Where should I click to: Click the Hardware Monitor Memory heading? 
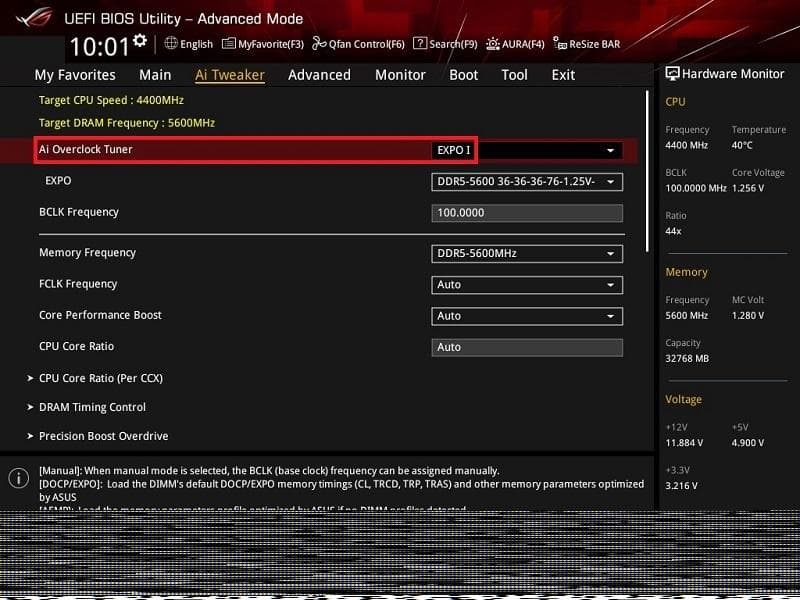[x=686, y=272]
